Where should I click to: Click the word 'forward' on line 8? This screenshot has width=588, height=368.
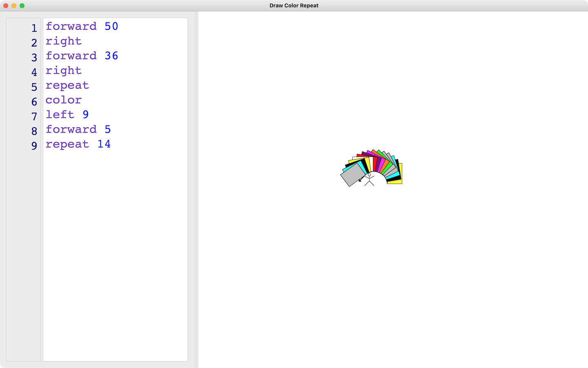coord(71,130)
